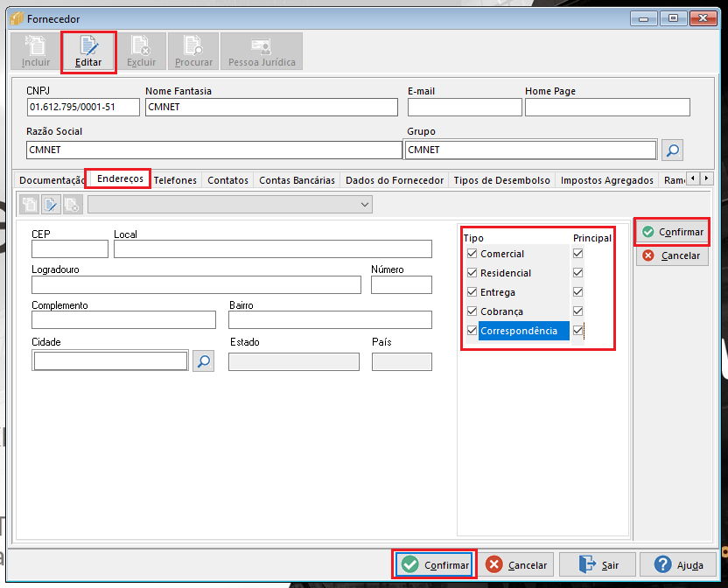Switch to Dados do Fornecedor tab
Image resolution: width=728 pixels, height=588 pixels.
click(x=394, y=180)
